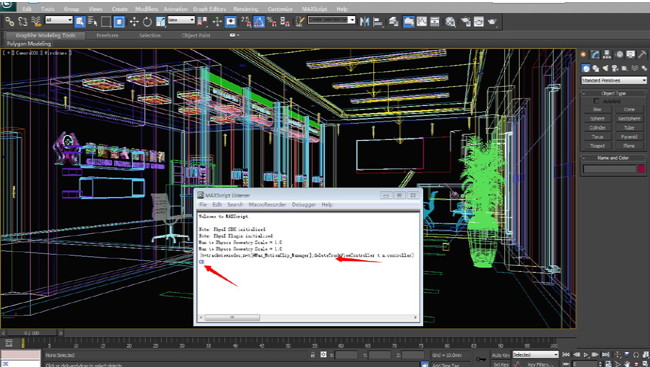The width and height of the screenshot is (650, 367).
Task: Select the Select and Move tool
Action: pos(134,22)
